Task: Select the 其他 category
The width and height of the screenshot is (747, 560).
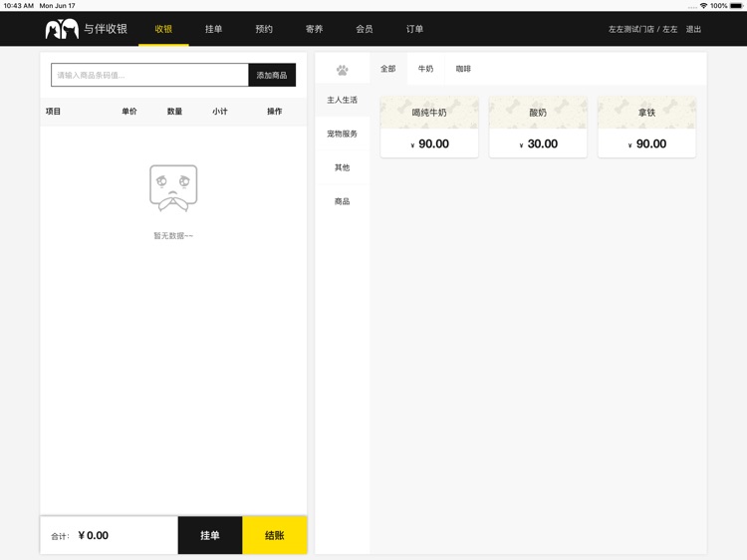Action: (x=342, y=167)
